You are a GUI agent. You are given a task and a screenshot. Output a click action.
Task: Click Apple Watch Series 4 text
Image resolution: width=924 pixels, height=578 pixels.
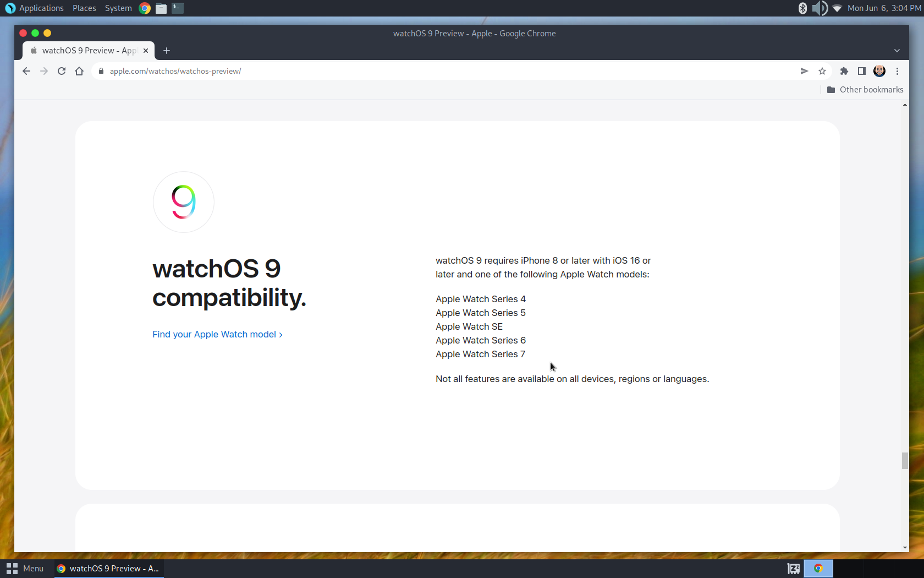pyautogui.click(x=481, y=299)
